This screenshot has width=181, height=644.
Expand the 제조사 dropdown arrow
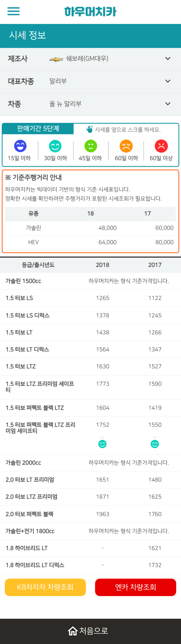(x=168, y=59)
